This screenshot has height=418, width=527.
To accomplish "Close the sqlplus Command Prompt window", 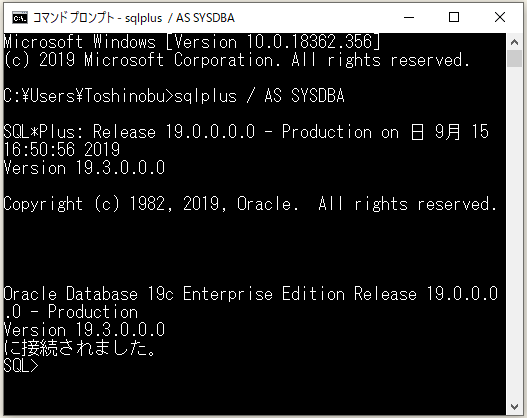I will (x=500, y=17).
